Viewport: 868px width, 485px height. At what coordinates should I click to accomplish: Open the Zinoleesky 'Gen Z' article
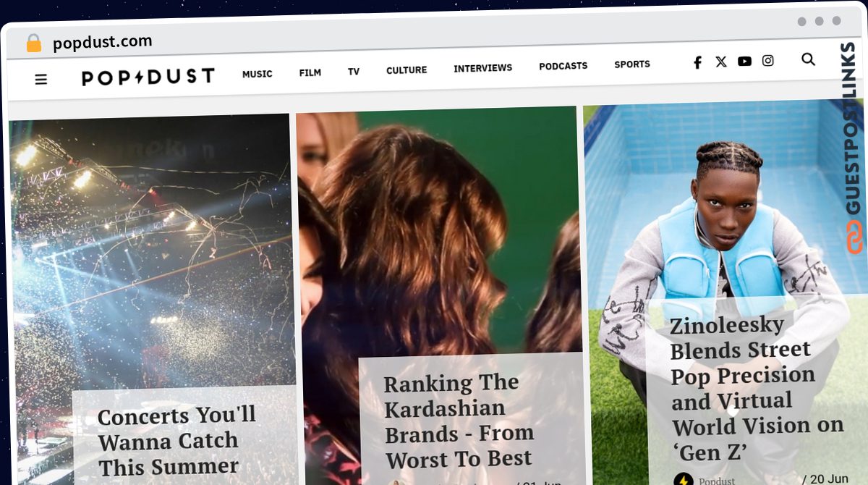(x=757, y=389)
